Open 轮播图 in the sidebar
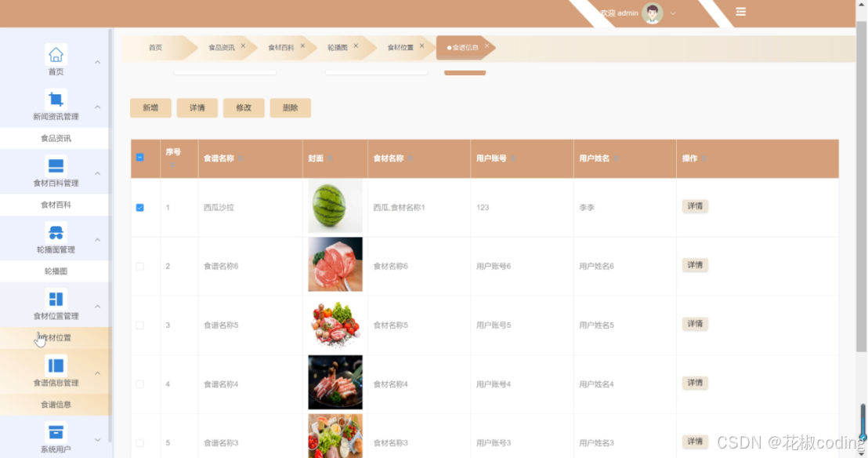Screen dimensions: 868x458 point(56,271)
